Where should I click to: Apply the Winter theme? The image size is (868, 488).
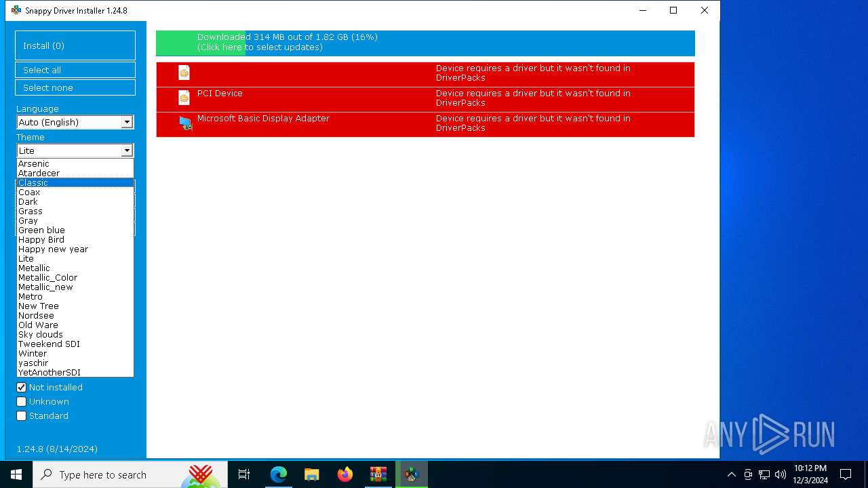pos(75,353)
